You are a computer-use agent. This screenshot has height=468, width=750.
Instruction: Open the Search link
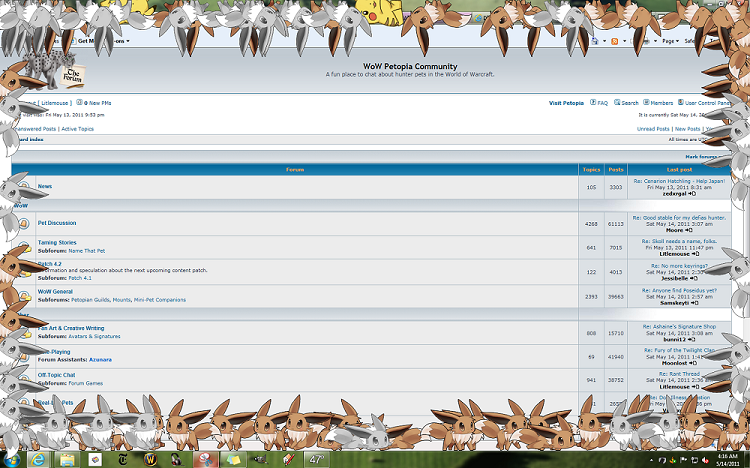click(630, 103)
